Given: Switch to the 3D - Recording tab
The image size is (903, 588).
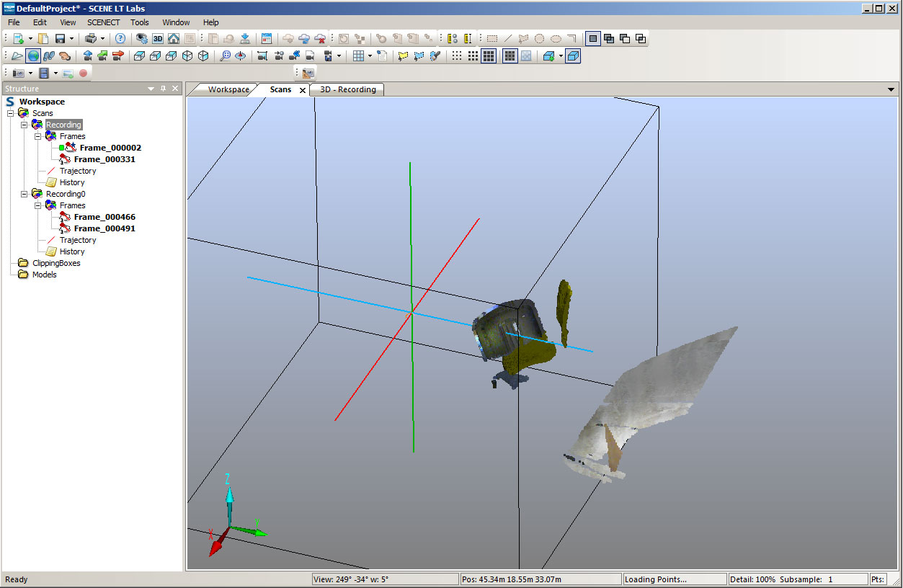Looking at the screenshot, I should tap(347, 89).
